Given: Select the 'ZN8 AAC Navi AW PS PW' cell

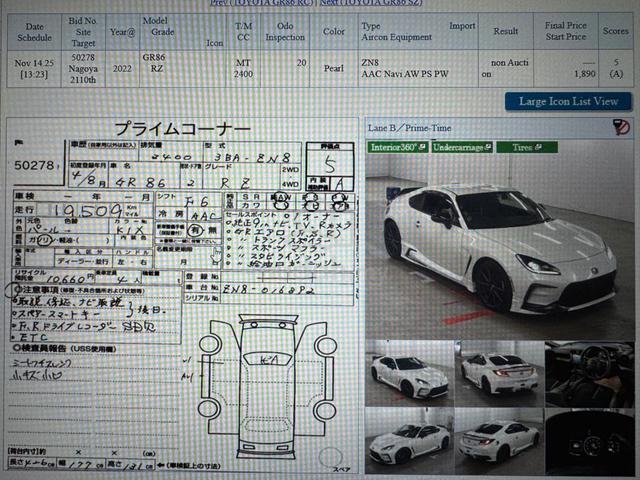Looking at the screenshot, I should pos(418,69).
